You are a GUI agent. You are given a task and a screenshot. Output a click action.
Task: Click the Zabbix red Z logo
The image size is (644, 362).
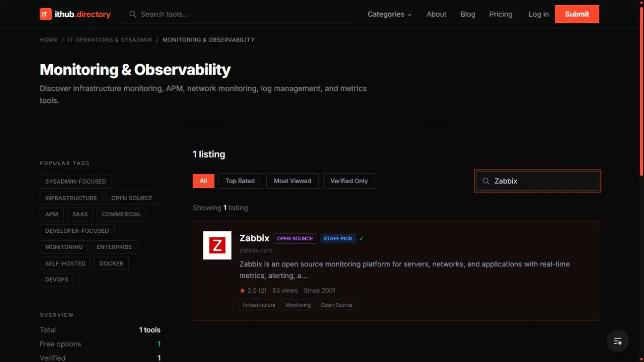pos(217,245)
